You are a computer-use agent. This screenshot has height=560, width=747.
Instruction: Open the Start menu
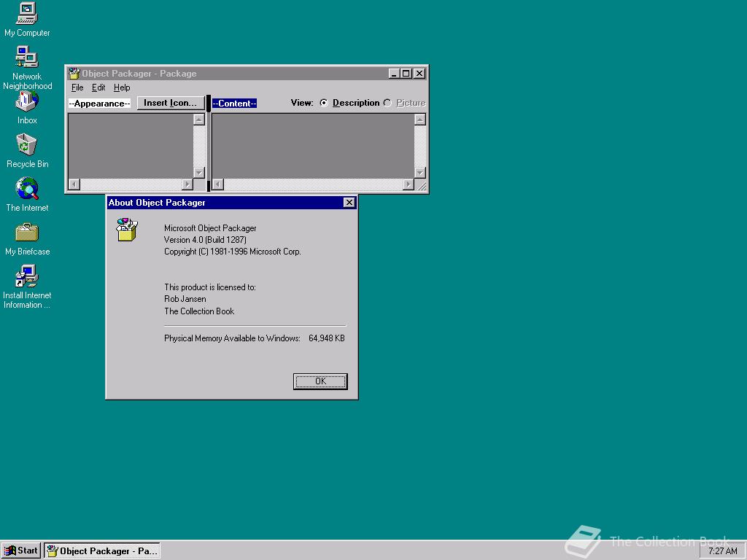21,551
